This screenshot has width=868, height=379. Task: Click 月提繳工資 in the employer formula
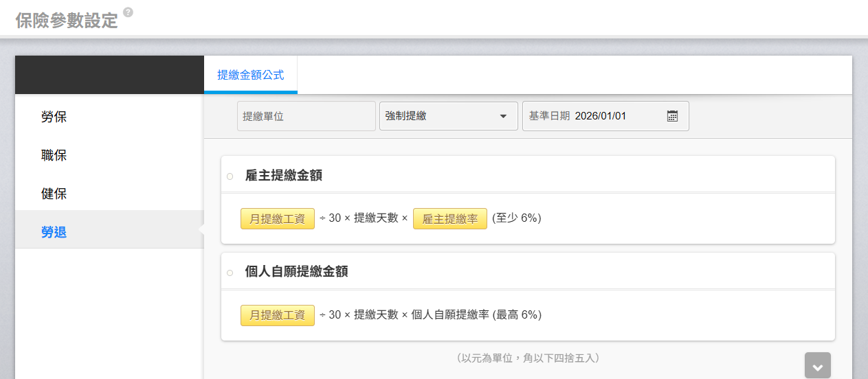pyautogui.click(x=277, y=218)
